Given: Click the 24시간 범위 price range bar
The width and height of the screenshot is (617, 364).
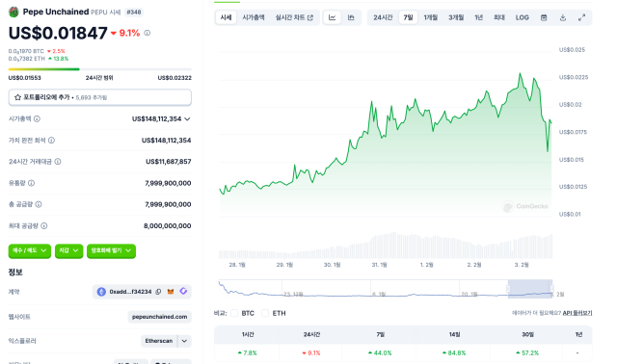Looking at the screenshot, I should pyautogui.click(x=100, y=69).
